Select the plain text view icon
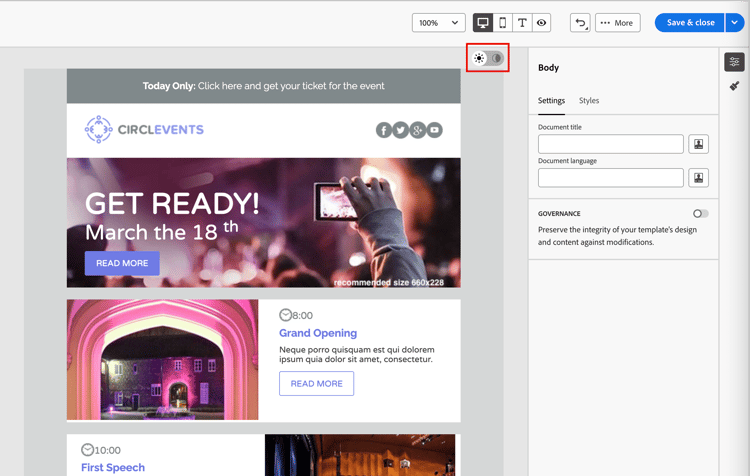 pyautogui.click(x=522, y=23)
